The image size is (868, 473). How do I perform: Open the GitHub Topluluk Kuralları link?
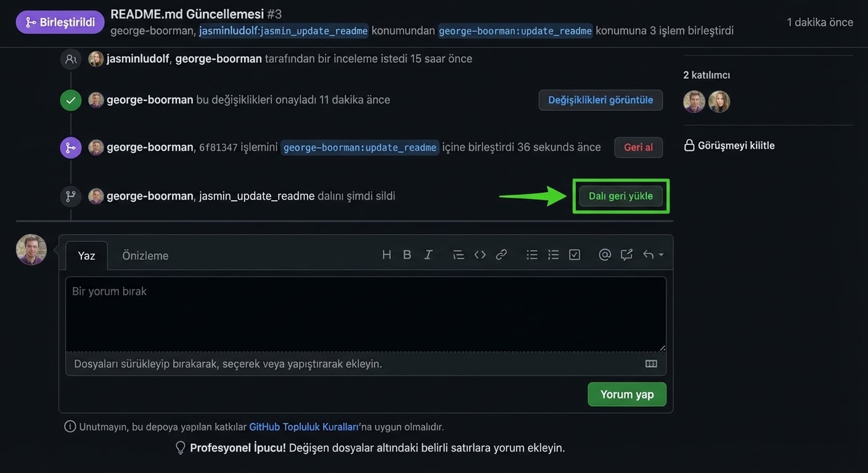[303, 426]
